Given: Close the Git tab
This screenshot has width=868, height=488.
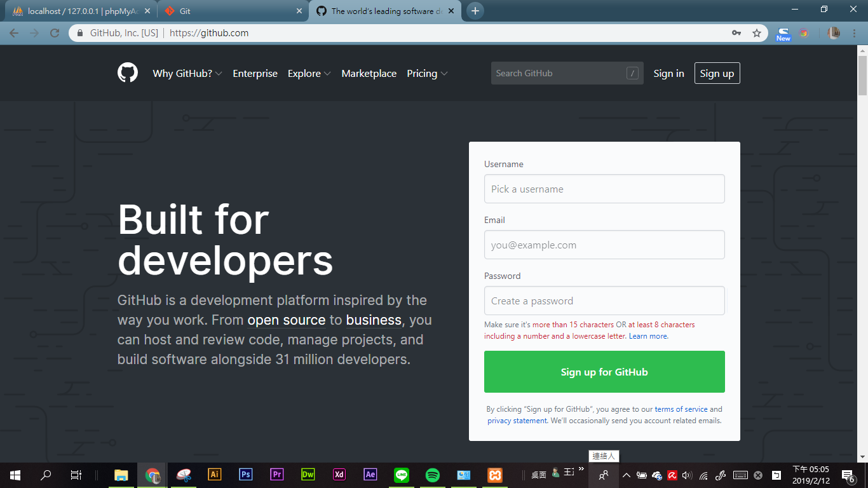Looking at the screenshot, I should [x=300, y=11].
